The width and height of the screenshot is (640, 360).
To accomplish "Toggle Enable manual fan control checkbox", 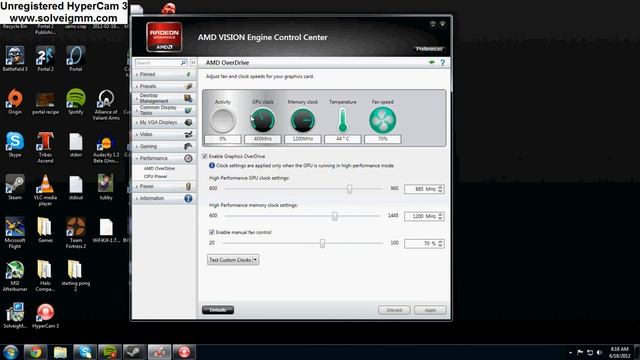I will (212, 232).
